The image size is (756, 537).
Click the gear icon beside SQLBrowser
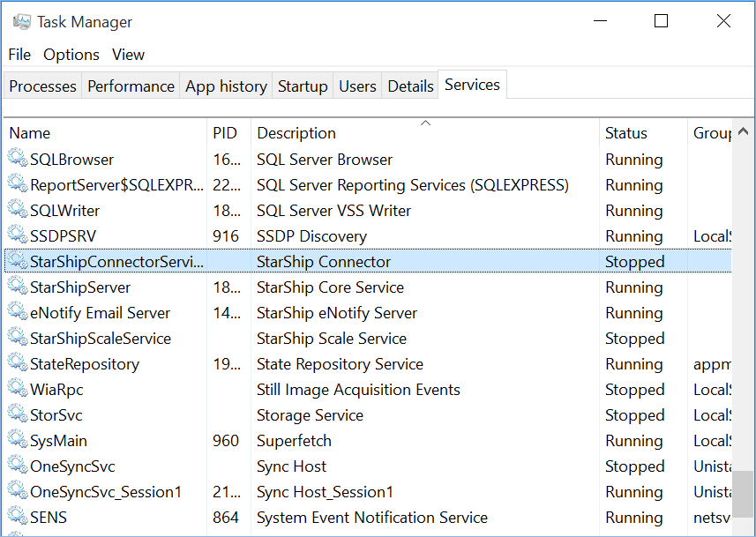coord(18,158)
